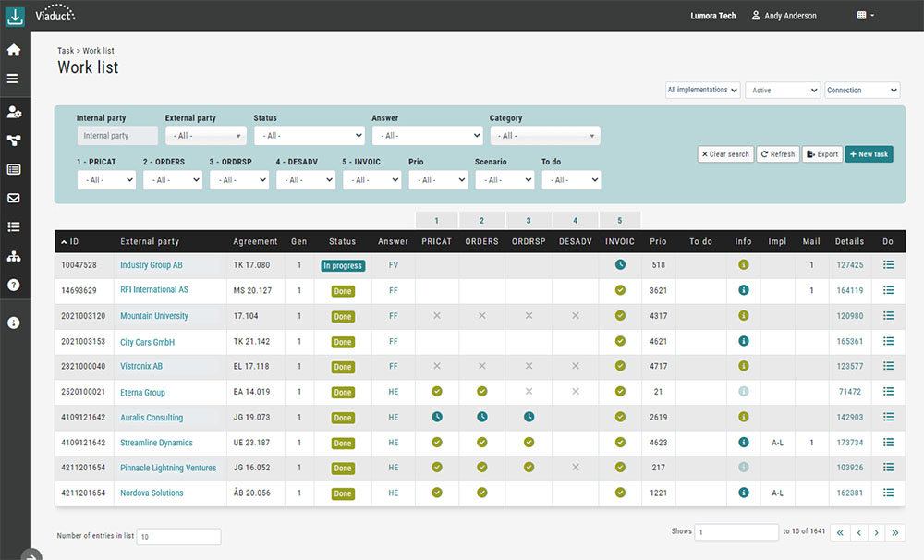Toggle the sidebar hamburger menu
This screenshot has width=924, height=560.
(x=14, y=79)
